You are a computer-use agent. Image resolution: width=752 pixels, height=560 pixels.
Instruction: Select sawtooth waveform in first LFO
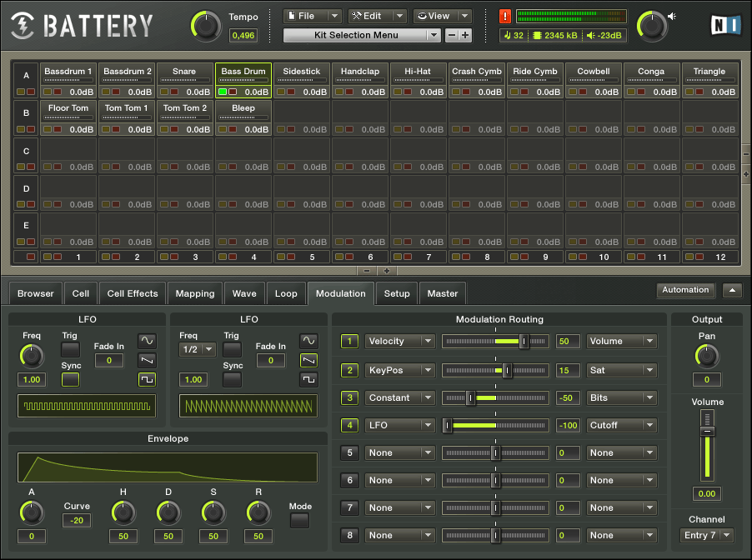(x=147, y=360)
